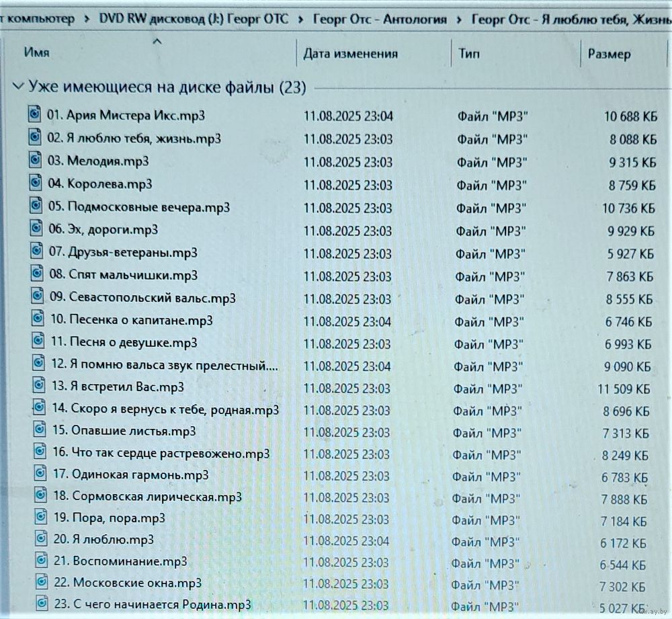This screenshot has height=619, width=672.
Task: Select icon of 19. Пора, пора.mp3
Action: tap(41, 517)
